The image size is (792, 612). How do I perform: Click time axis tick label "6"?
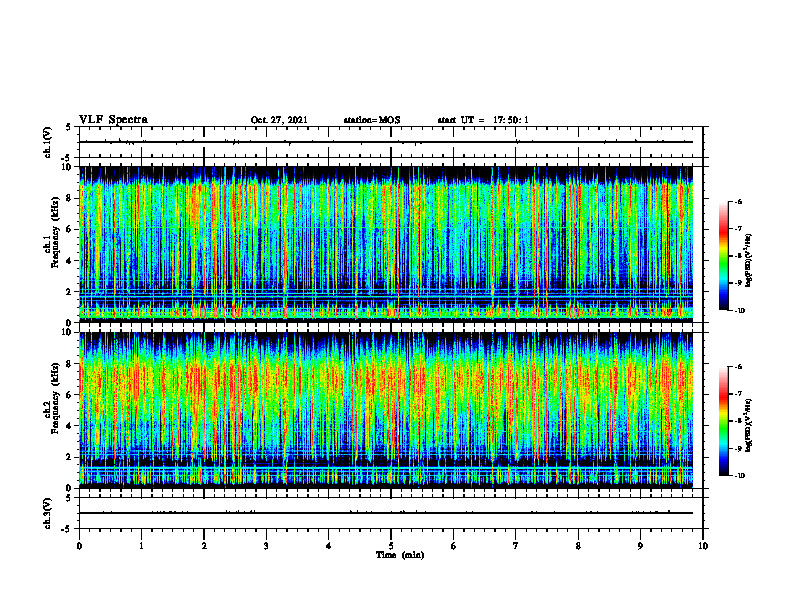454,546
